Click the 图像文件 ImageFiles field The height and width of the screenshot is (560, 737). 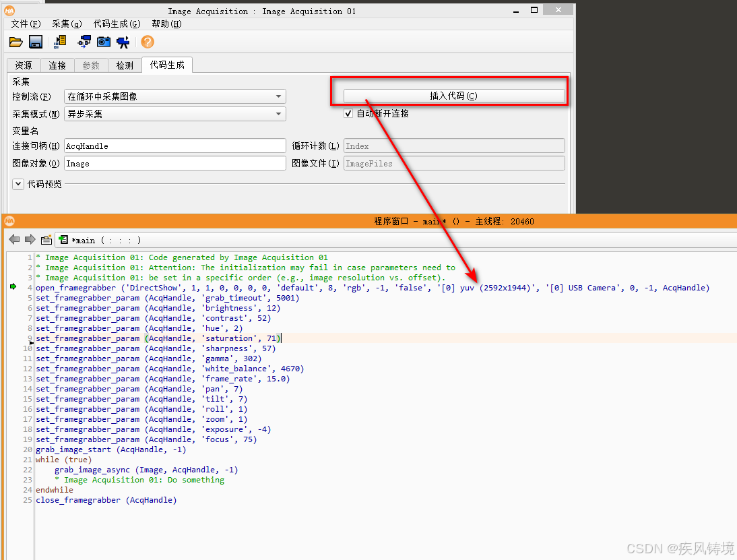454,163
